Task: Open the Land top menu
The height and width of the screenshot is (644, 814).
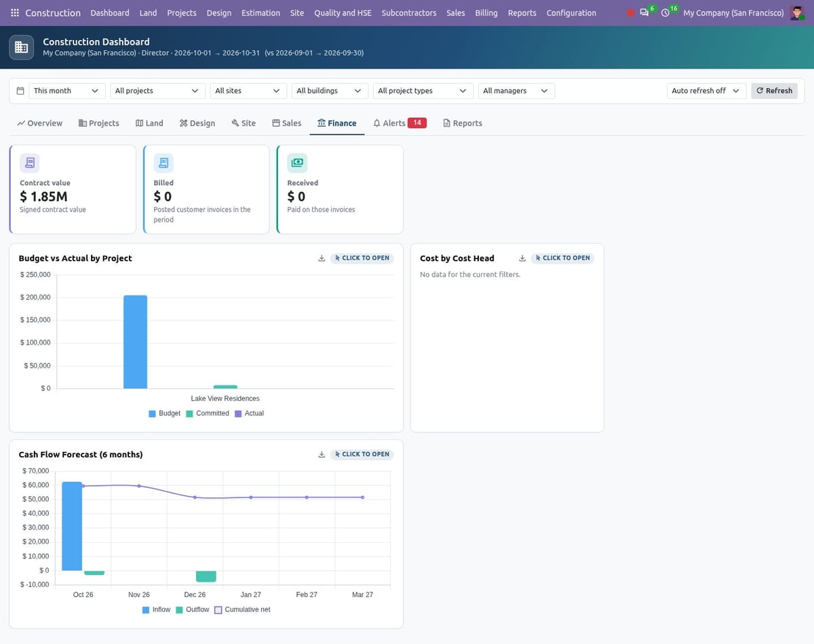Action: (x=148, y=13)
